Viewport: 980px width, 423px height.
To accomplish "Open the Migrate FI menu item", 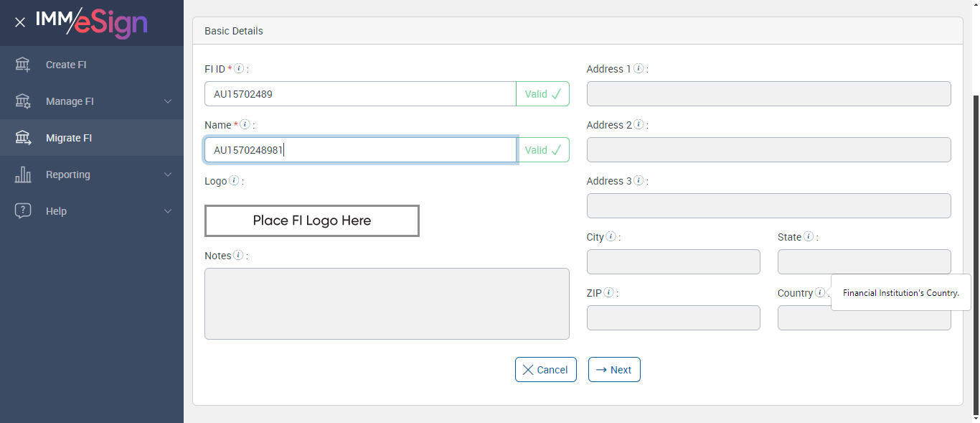I will click(69, 138).
